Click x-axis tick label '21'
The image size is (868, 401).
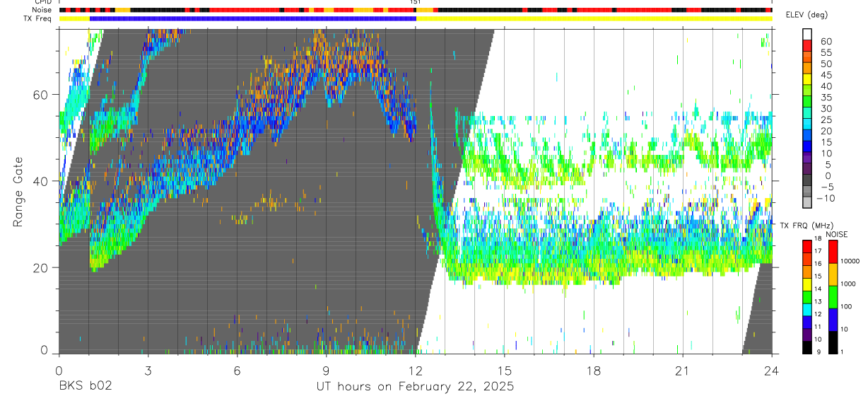pos(683,371)
